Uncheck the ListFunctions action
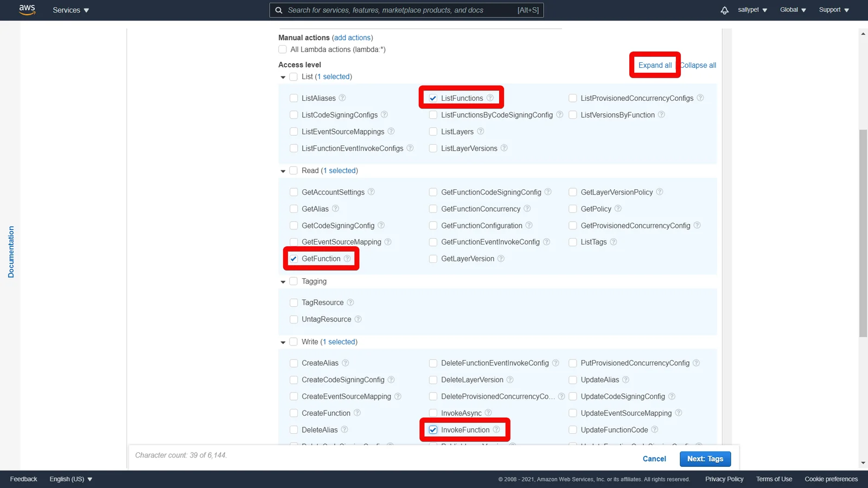Viewport: 868px width, 488px height. click(433, 98)
